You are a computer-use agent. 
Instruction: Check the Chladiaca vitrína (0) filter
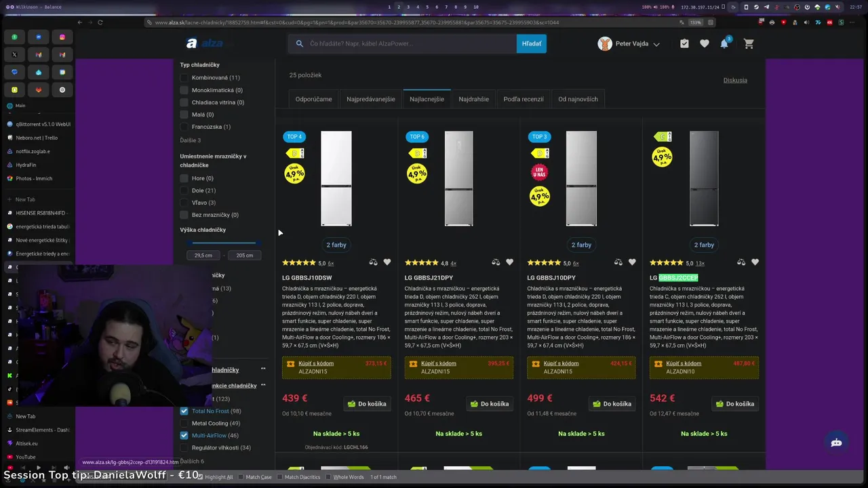184,102
